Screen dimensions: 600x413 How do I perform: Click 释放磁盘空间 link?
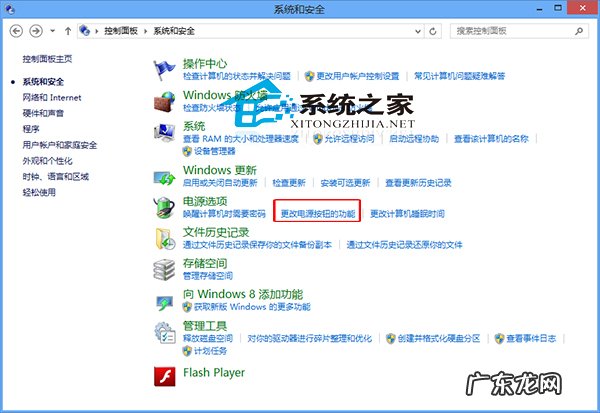[207, 338]
